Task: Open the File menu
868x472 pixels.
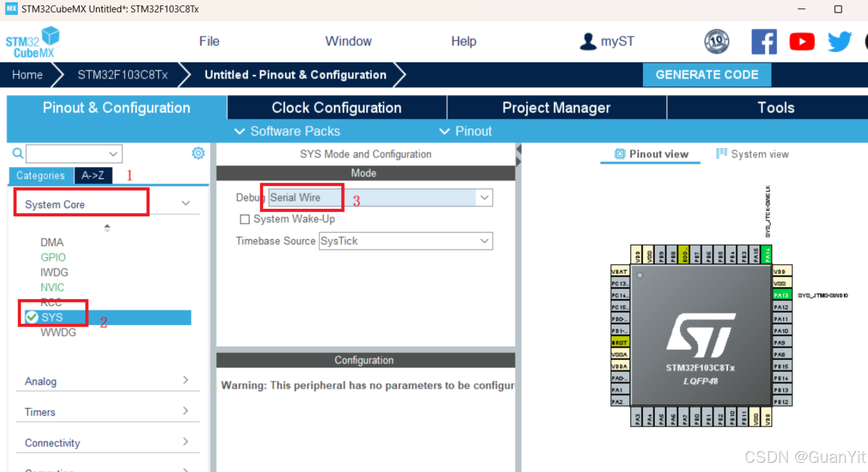Action: coord(209,41)
